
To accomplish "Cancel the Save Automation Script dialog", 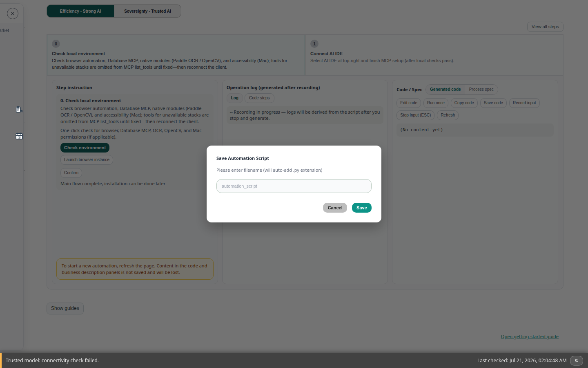I will [335, 208].
